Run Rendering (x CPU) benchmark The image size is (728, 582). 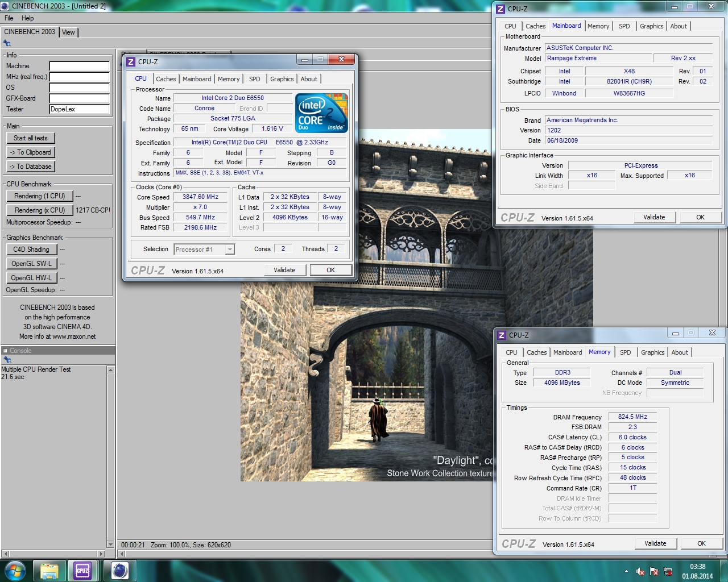[x=40, y=210]
